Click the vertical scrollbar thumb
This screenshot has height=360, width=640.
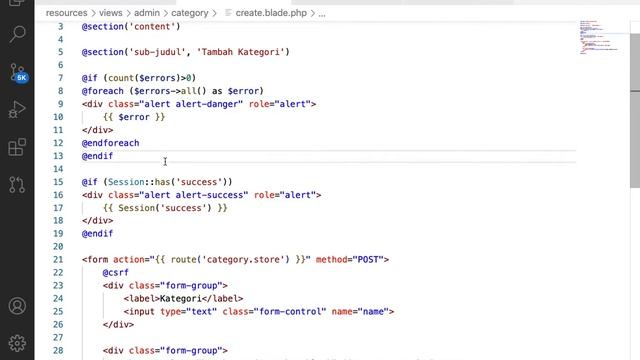tap(635, 111)
